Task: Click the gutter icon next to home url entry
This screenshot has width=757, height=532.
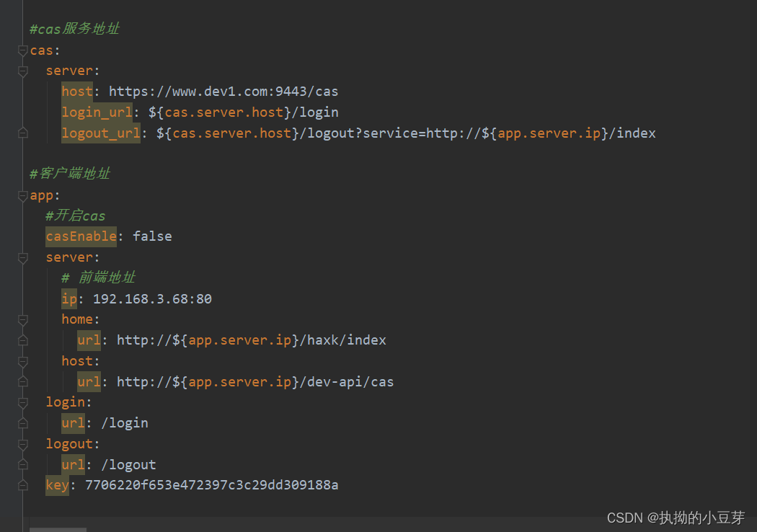Action: [22, 340]
